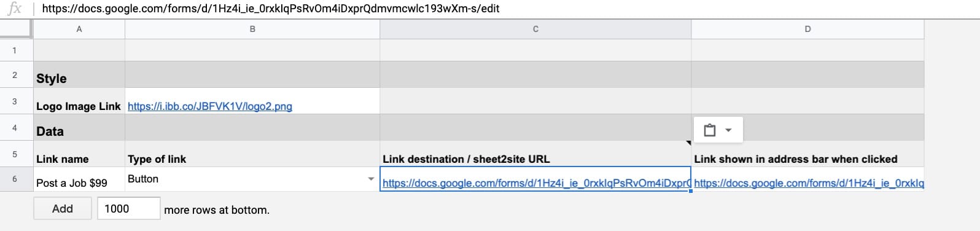Click the select-all corner box
Screen dimensions: 980x231
pos(16,29)
